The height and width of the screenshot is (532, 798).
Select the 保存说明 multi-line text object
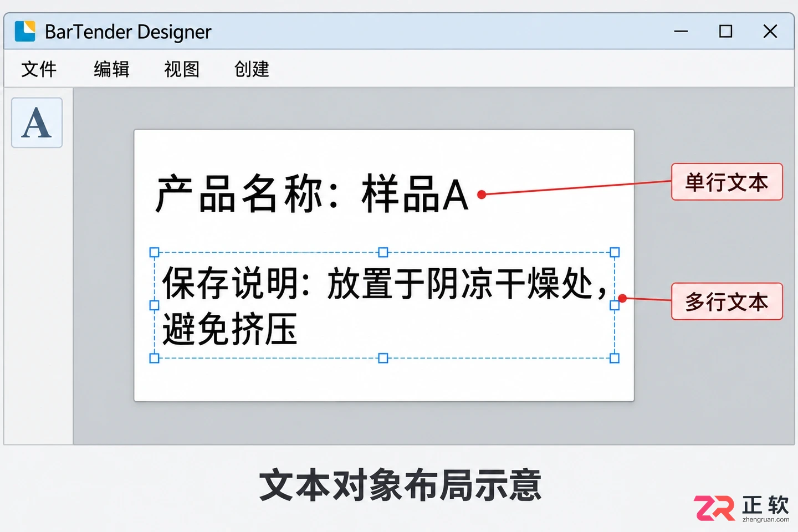385,305
